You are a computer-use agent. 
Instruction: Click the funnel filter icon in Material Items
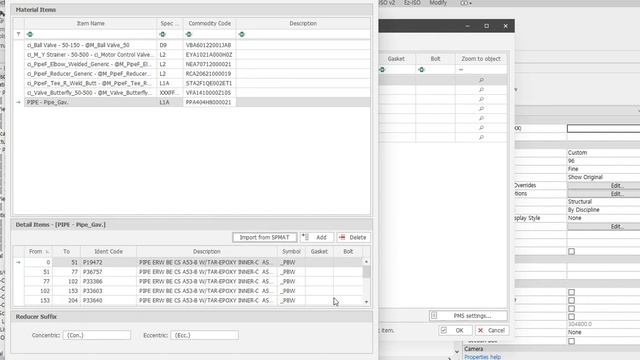click(18, 34)
